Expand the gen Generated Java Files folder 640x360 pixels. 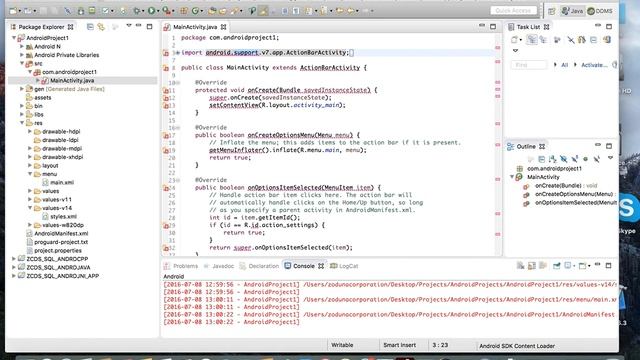[x=22, y=89]
